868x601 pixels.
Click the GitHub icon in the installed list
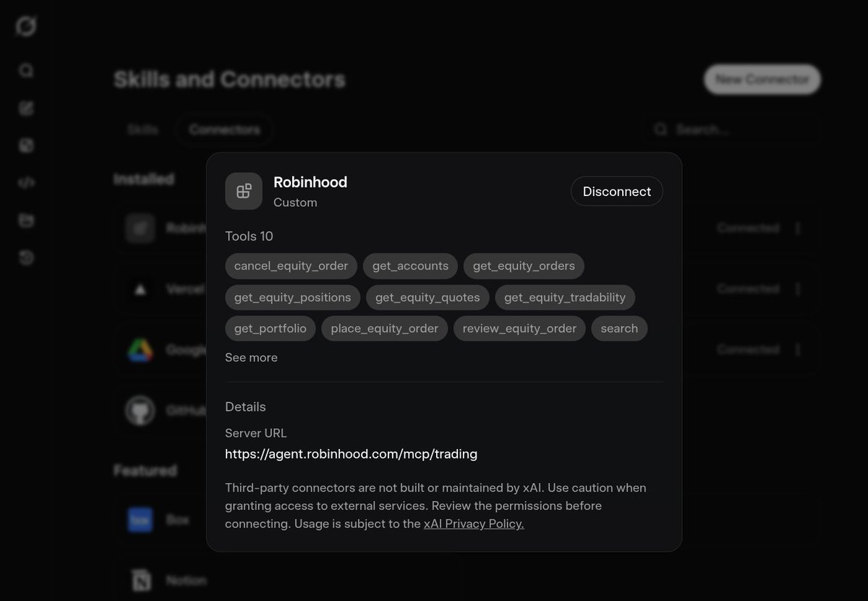coord(140,410)
